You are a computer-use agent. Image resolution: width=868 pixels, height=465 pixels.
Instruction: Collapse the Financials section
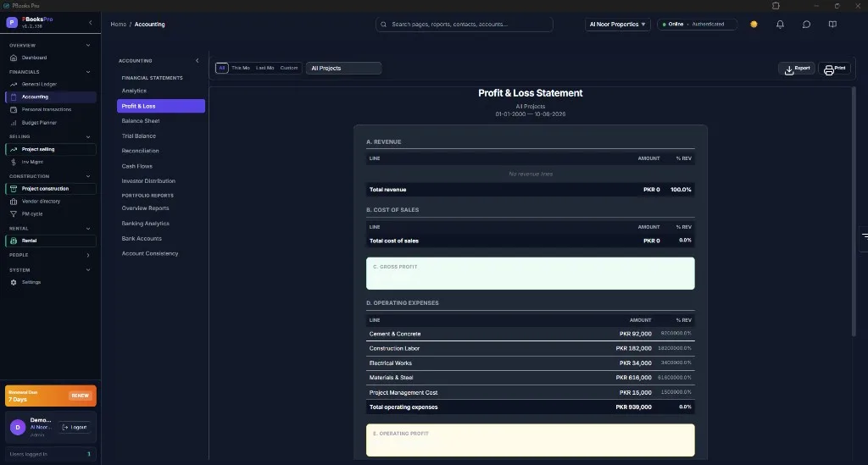click(88, 72)
